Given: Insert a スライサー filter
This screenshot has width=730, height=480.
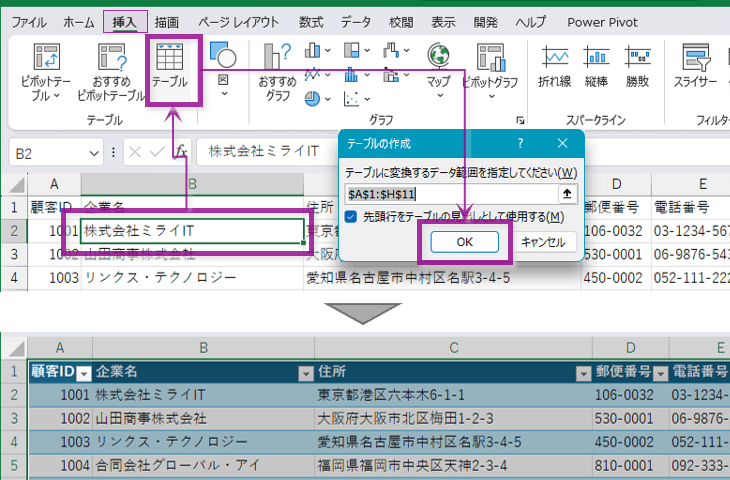Looking at the screenshot, I should pos(696,66).
